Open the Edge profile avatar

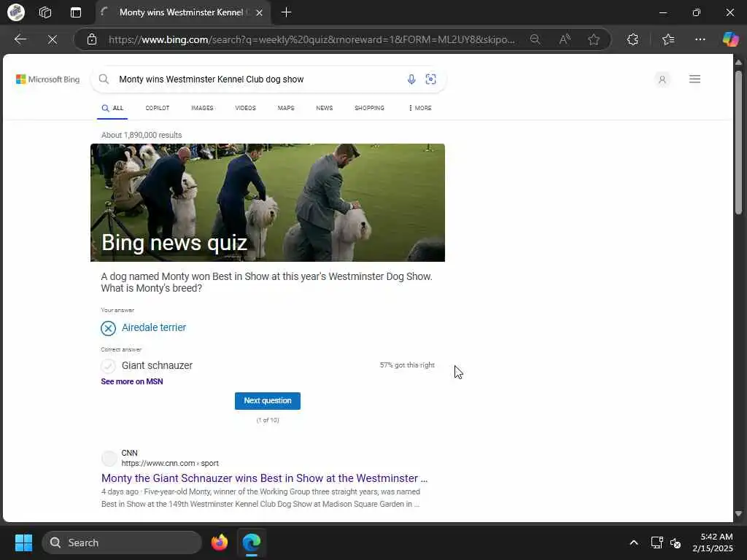click(x=16, y=12)
